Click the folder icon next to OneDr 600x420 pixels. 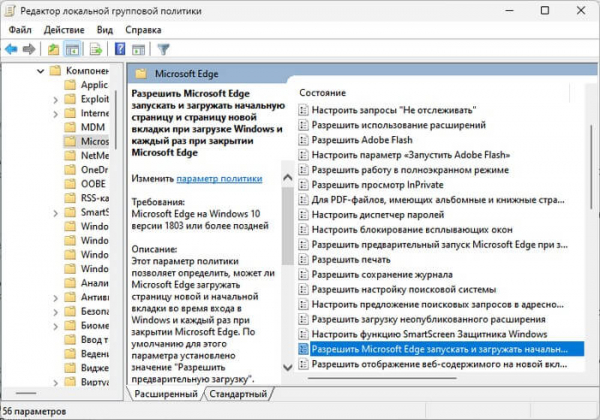click(x=70, y=169)
